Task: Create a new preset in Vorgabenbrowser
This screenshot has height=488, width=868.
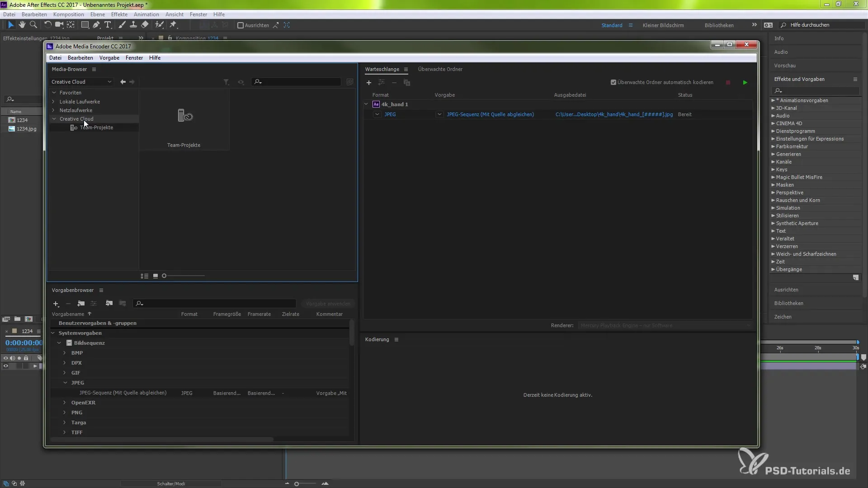Action: point(56,304)
